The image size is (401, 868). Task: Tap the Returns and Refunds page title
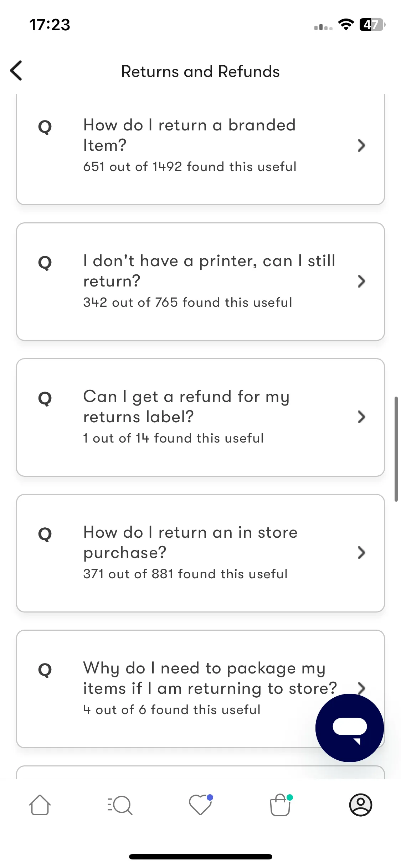tap(200, 71)
